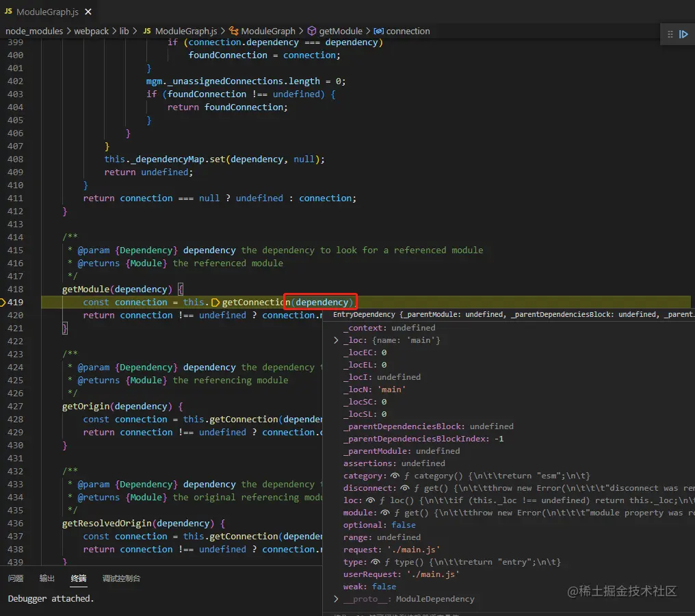Click getOrigin method definition name

point(86,407)
